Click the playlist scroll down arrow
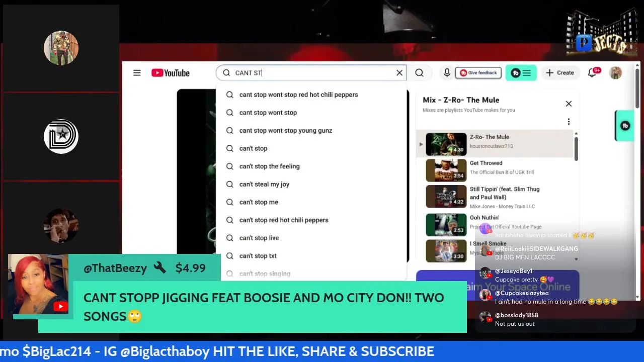 pyautogui.click(x=576, y=259)
